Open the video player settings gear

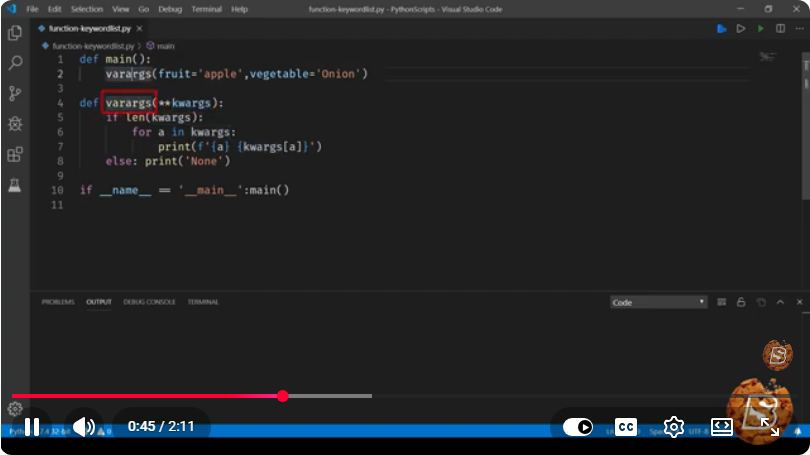(674, 427)
